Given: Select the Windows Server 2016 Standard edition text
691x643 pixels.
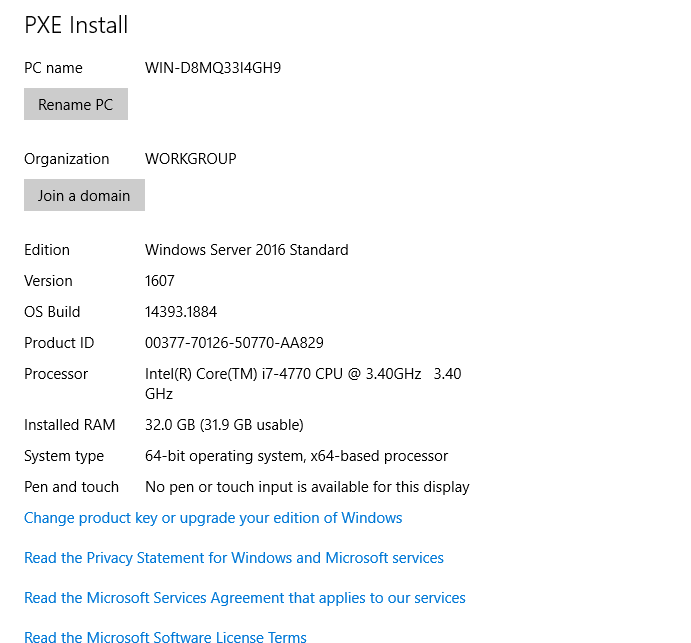Looking at the screenshot, I should (x=246, y=250).
